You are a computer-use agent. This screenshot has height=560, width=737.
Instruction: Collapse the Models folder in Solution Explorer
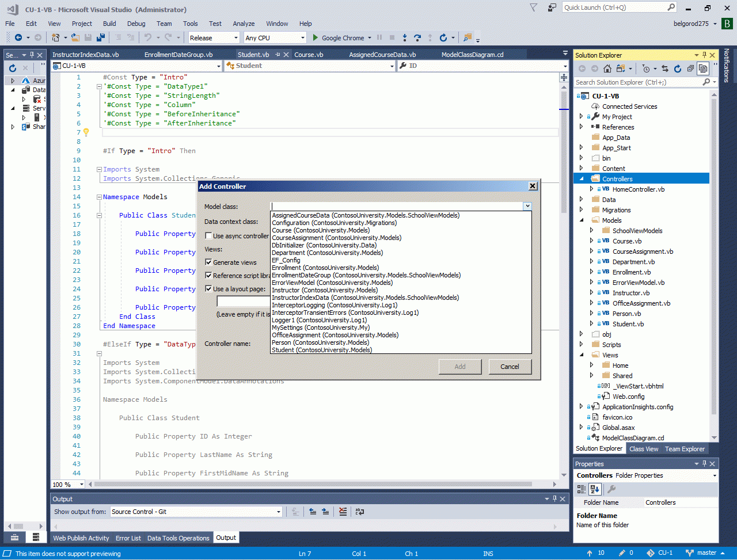click(582, 220)
